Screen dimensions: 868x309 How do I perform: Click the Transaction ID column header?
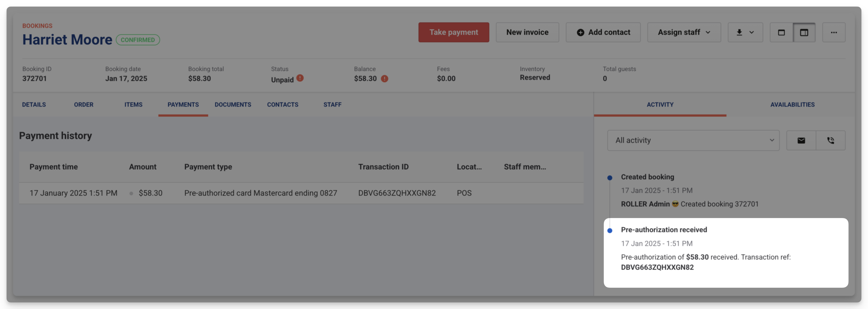point(383,167)
